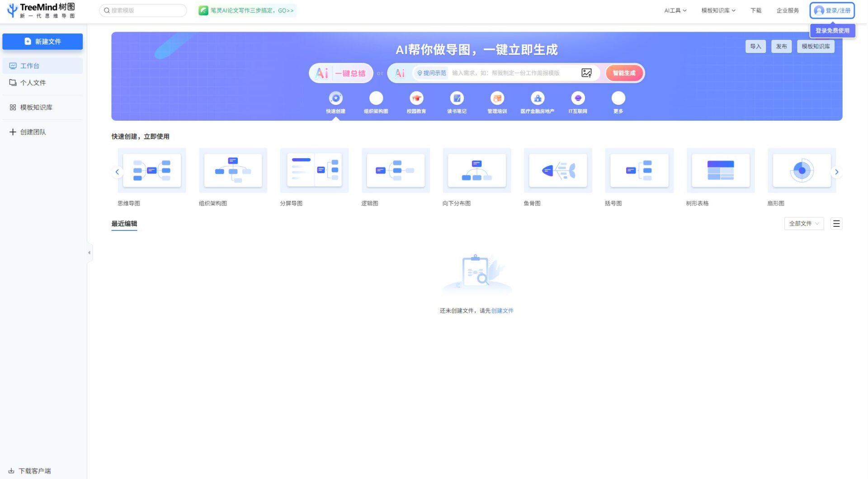This screenshot has width=868, height=479.
Task: Switch to list view for recent files
Action: tap(836, 223)
